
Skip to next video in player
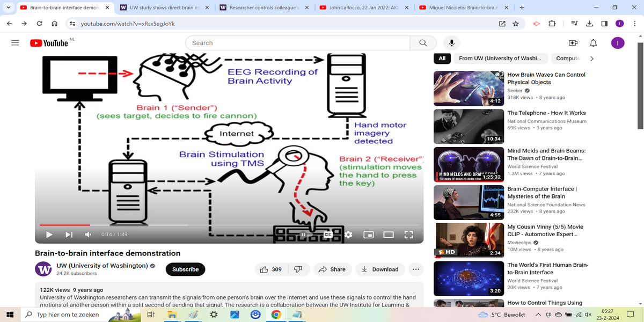coord(69,235)
